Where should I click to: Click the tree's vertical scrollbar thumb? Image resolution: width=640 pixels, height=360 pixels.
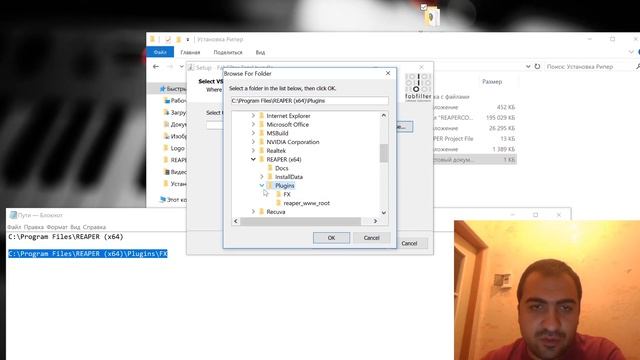384,153
